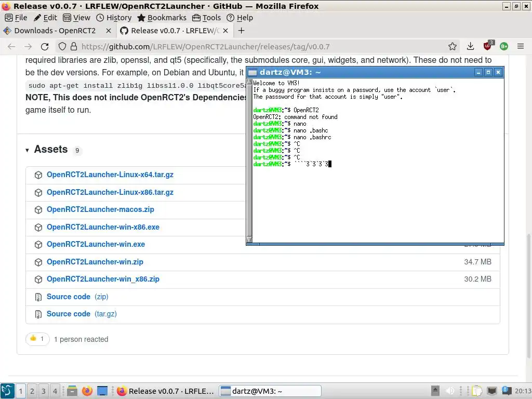Screen dimensions: 532x399
Task: Open the tracking protection shield icon
Action: click(62, 46)
